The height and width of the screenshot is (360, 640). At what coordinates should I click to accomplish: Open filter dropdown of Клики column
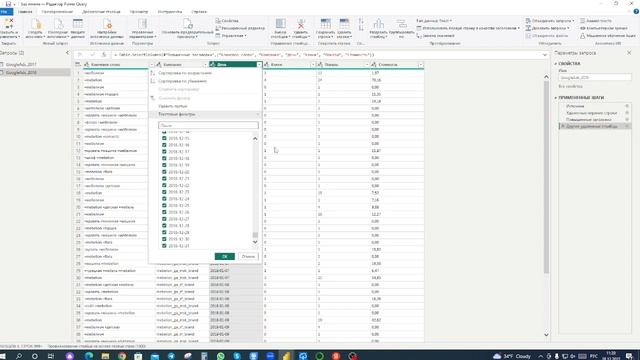click(x=313, y=64)
